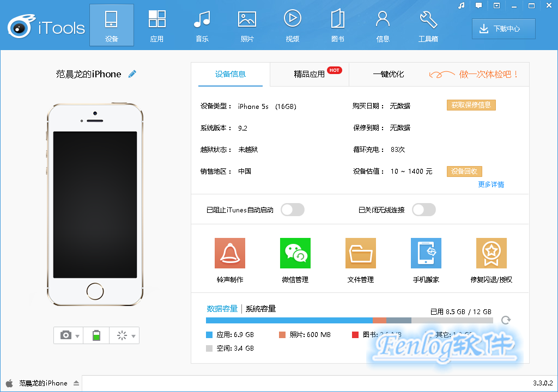Click the 下载中心 download center button
Viewport: 558px width, 392px height.
pos(504,29)
